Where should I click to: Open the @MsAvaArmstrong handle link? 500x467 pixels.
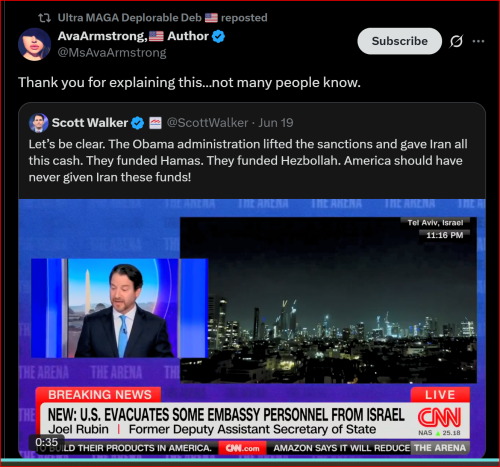(112, 53)
